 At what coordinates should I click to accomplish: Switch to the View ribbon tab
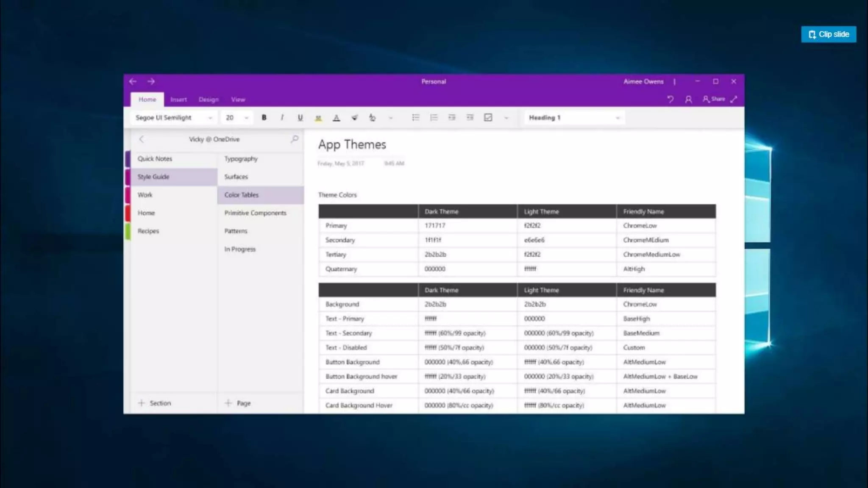click(x=238, y=100)
